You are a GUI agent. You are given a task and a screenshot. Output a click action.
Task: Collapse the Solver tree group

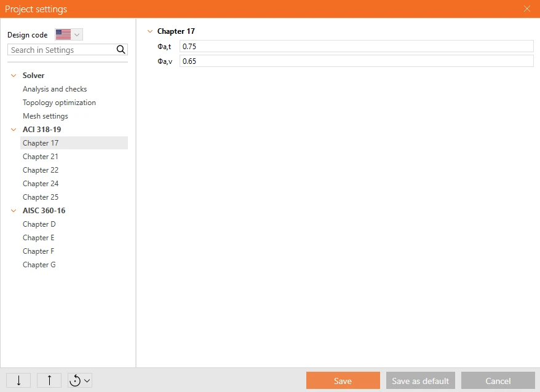click(x=14, y=76)
